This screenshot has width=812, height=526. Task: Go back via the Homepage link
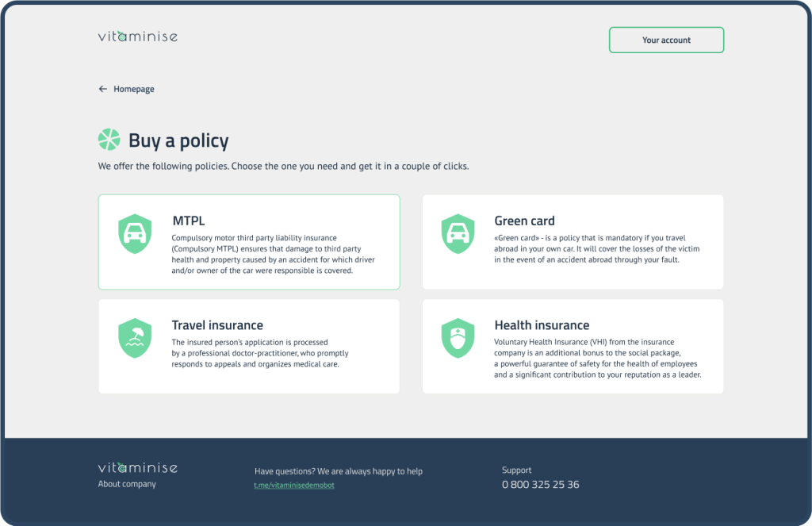pos(134,89)
